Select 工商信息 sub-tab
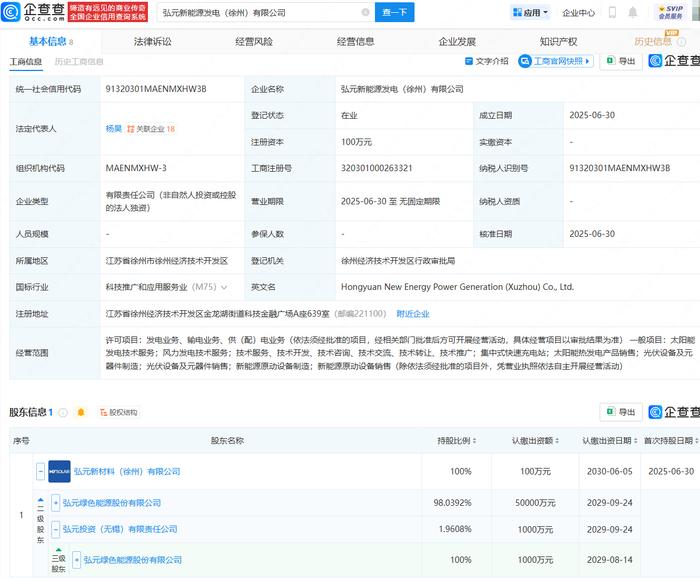Image resolution: width=700 pixels, height=578 pixels. [x=26, y=62]
